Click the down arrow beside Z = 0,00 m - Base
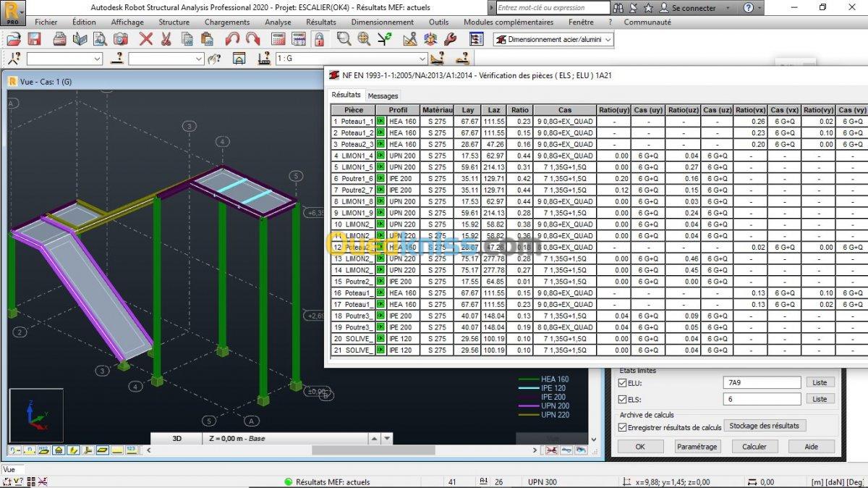Viewport: 868px width, 488px height. coord(388,438)
